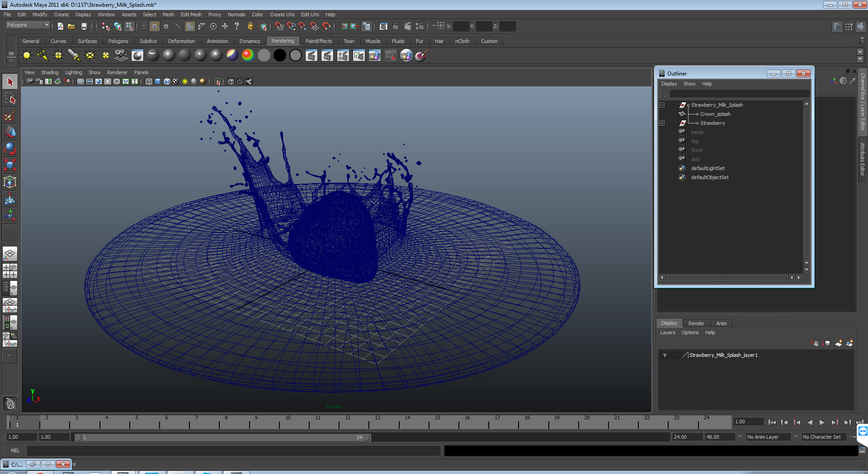Open the Edit Mesh menu

191,14
